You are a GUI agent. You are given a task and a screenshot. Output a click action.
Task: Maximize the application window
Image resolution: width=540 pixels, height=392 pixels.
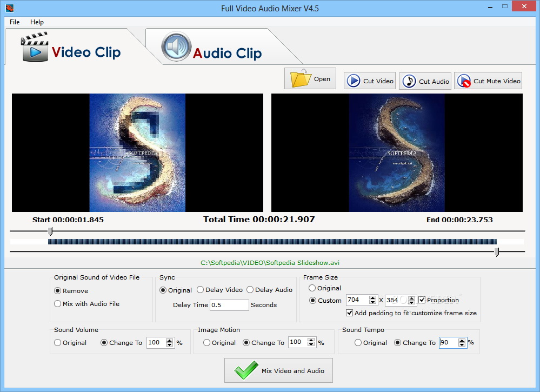point(505,6)
